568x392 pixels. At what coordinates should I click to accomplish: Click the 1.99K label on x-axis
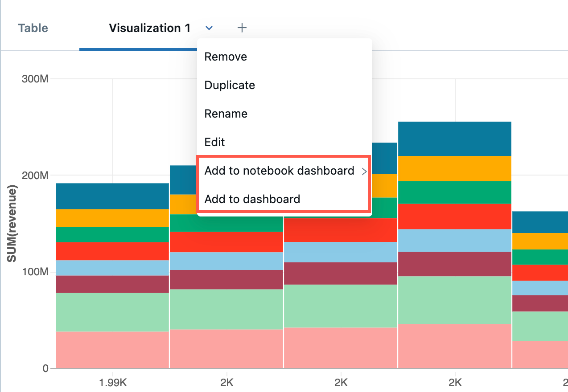coord(111,382)
